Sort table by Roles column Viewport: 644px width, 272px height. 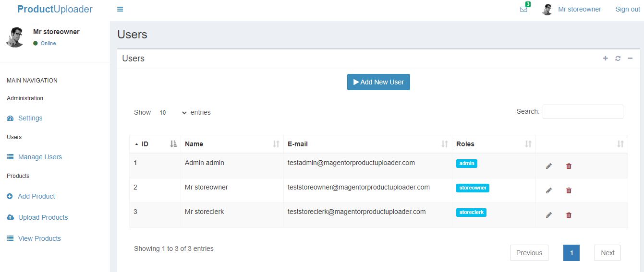494,144
